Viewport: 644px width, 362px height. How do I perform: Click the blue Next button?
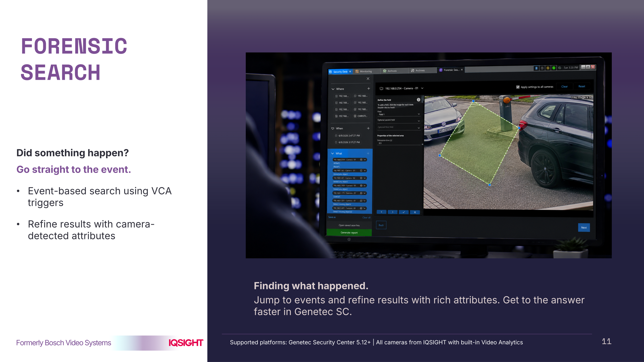[x=584, y=227]
